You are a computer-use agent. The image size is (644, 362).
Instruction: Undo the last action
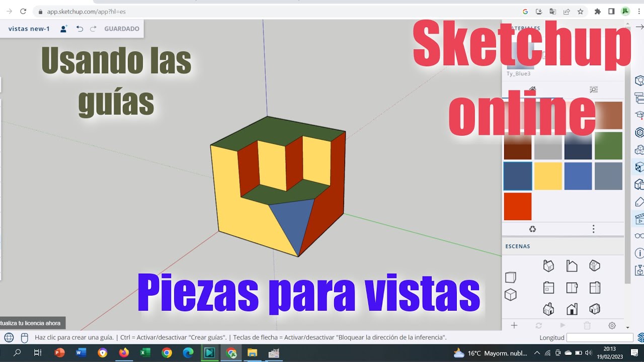79,29
